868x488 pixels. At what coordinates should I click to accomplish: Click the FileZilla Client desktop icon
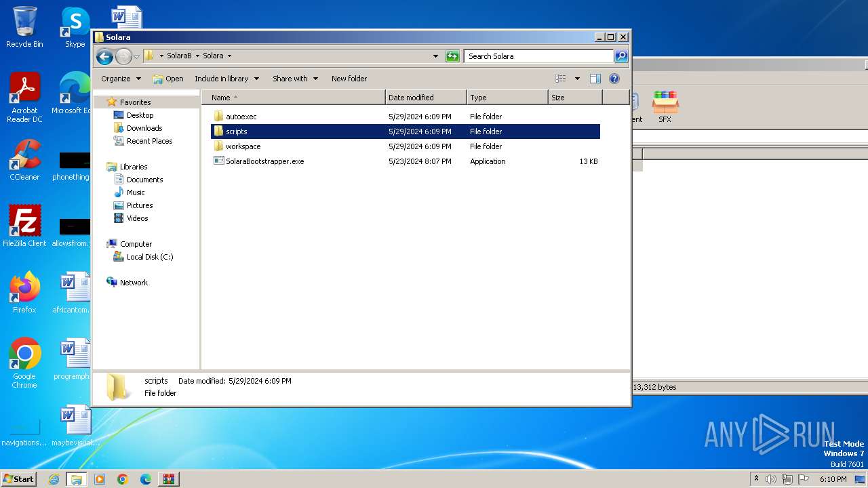24,226
